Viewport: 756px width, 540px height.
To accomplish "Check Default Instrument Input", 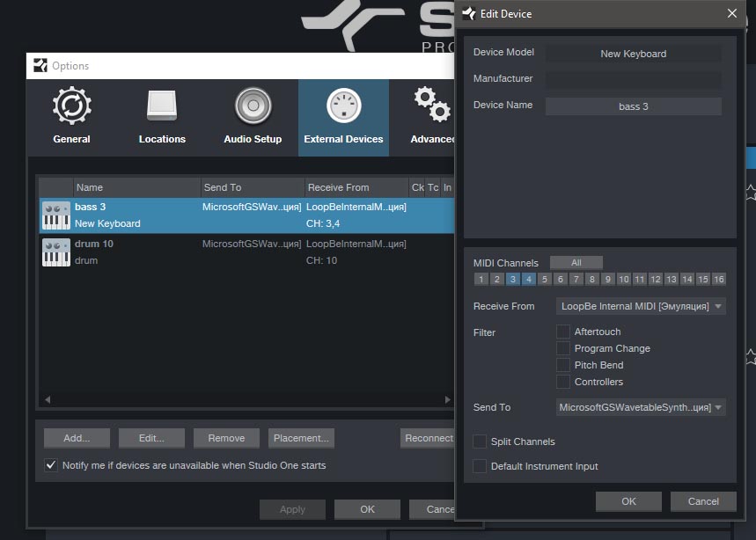I will [480, 466].
